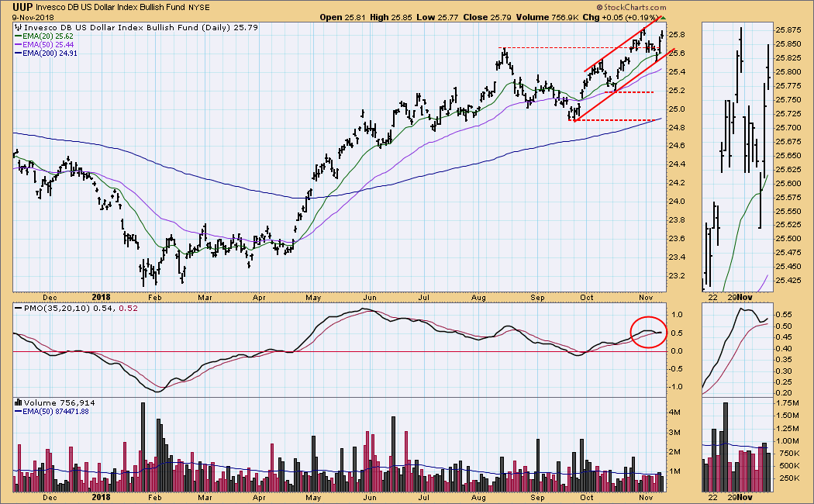Click the May label on the date axis
The height and width of the screenshot is (504, 814).
pyautogui.click(x=313, y=297)
